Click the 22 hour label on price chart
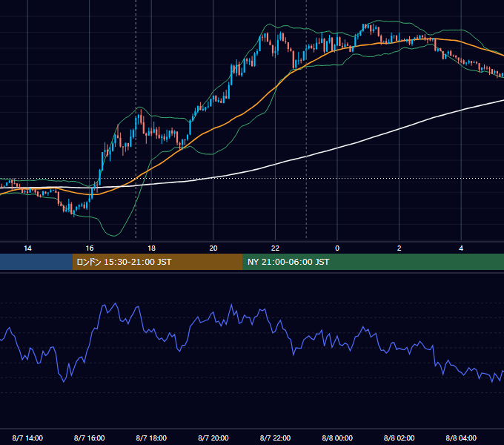This screenshot has width=504, height=445. click(x=275, y=248)
